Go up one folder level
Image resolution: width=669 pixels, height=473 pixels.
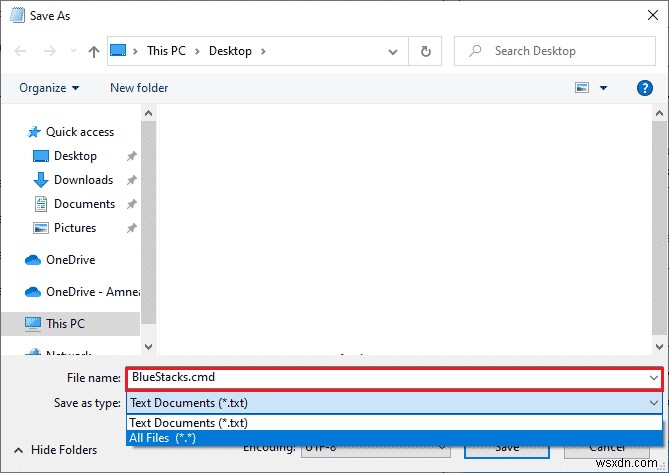94,51
